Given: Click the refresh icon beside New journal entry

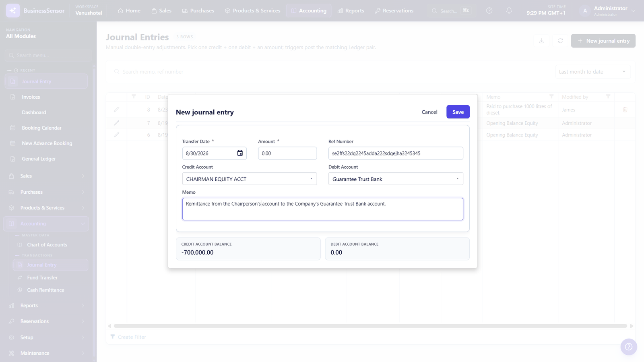Looking at the screenshot, I should pyautogui.click(x=560, y=41).
